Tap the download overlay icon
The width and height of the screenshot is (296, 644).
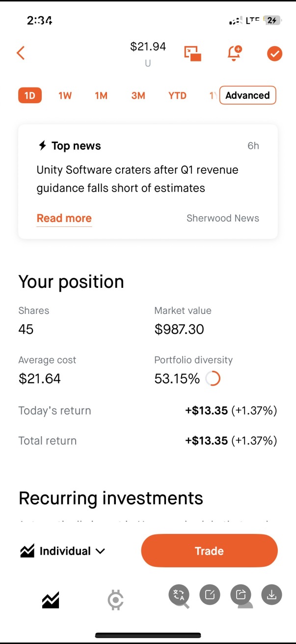[271, 595]
